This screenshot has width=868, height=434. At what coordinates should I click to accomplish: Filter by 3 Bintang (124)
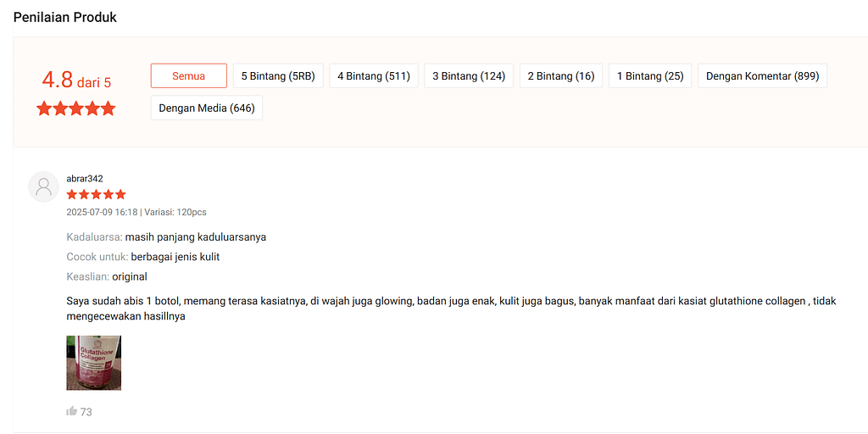[468, 76]
